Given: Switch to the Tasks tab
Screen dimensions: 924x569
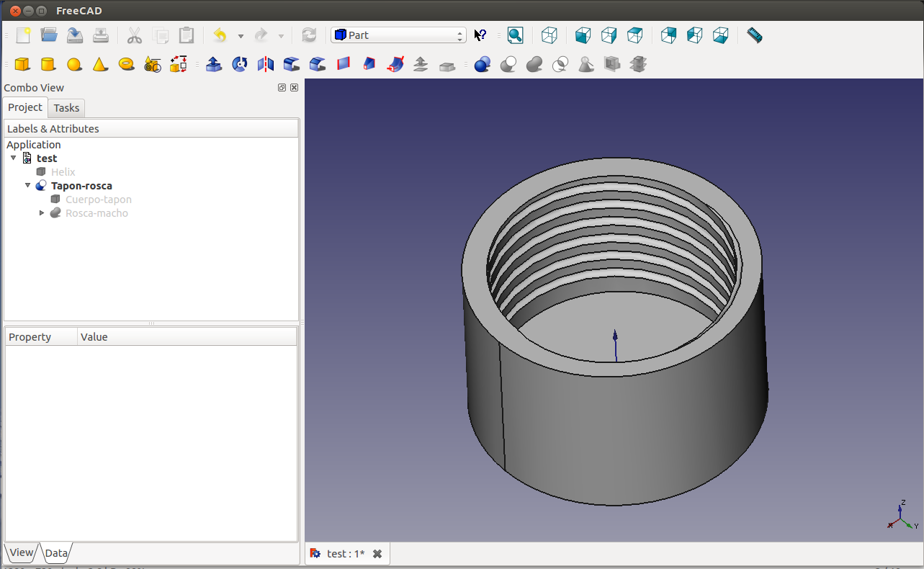Looking at the screenshot, I should pos(66,108).
